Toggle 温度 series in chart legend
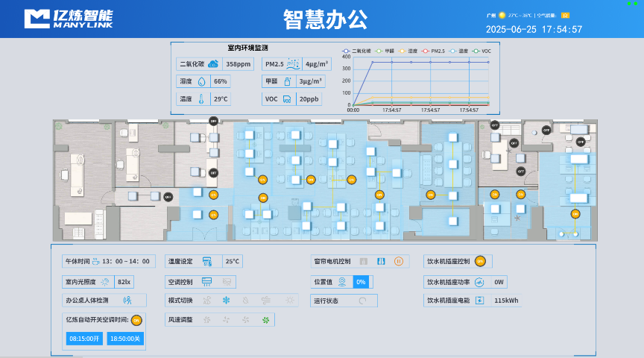The width and height of the screenshot is (644, 358). (x=458, y=51)
